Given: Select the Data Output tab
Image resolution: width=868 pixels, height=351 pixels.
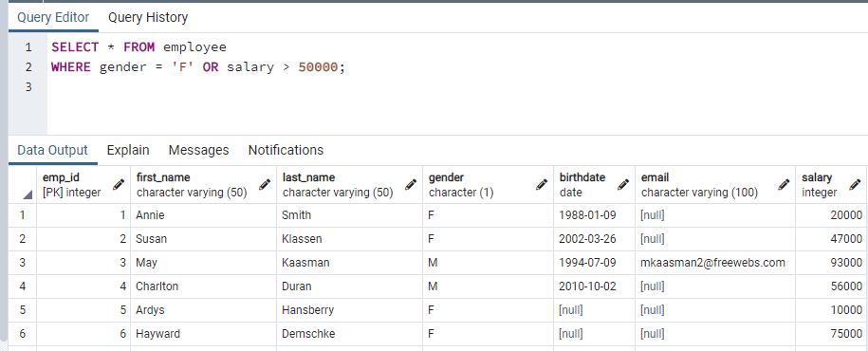Looking at the screenshot, I should pos(52,150).
